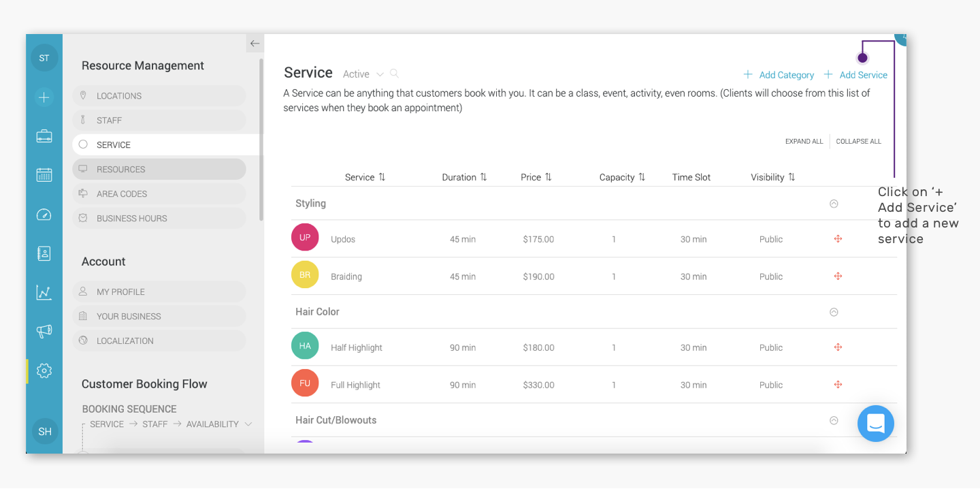Open the Staff menu item
The image size is (980, 489).
click(159, 121)
